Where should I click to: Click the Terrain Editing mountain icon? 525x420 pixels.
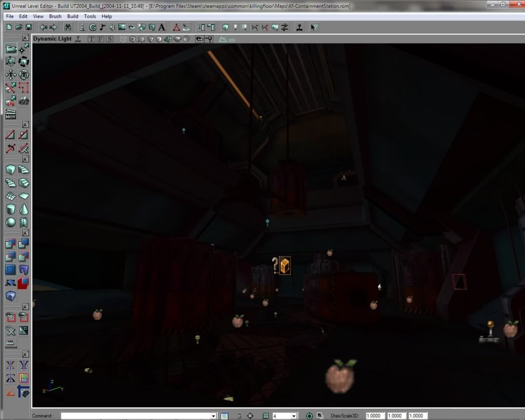click(24, 101)
